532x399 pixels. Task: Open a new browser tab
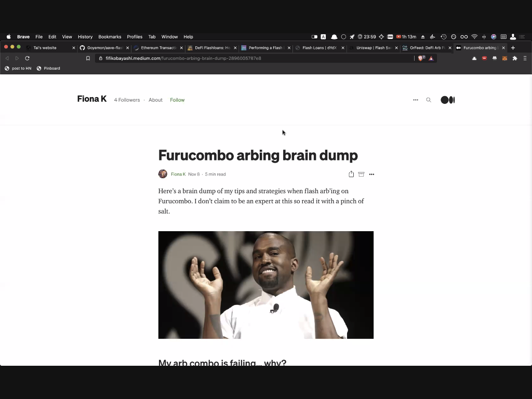coord(513,48)
